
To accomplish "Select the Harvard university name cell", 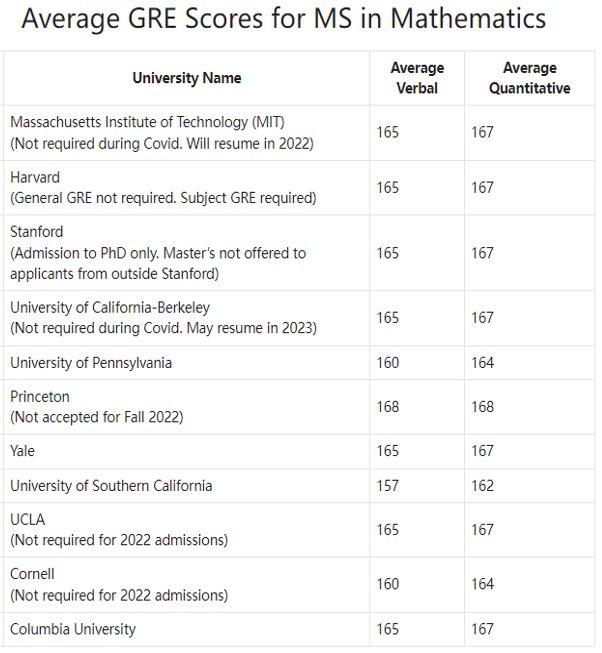I will 35,177.
